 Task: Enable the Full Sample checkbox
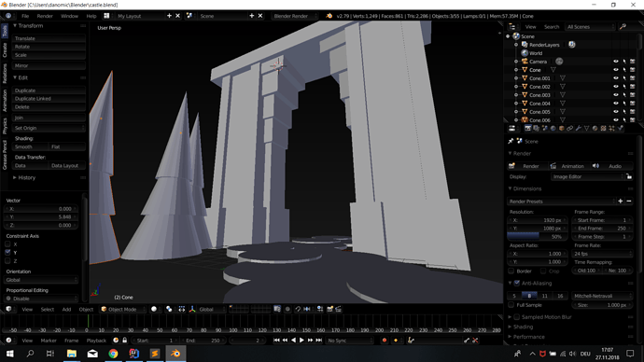[511, 305]
